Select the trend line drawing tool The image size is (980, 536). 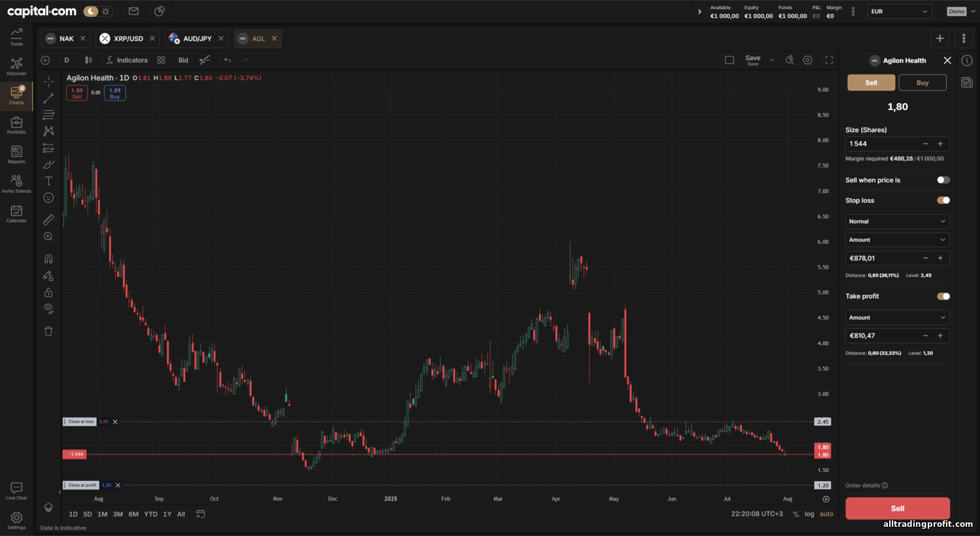click(48, 98)
